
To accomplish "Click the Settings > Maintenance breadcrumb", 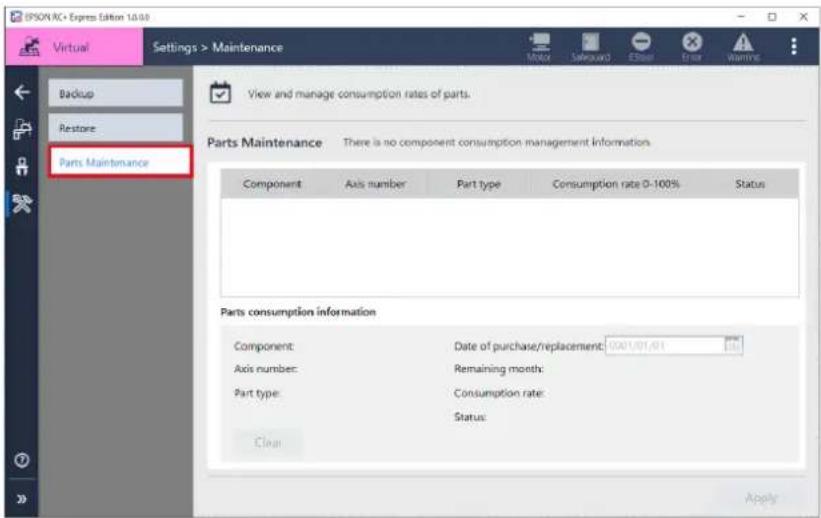I will (x=218, y=47).
